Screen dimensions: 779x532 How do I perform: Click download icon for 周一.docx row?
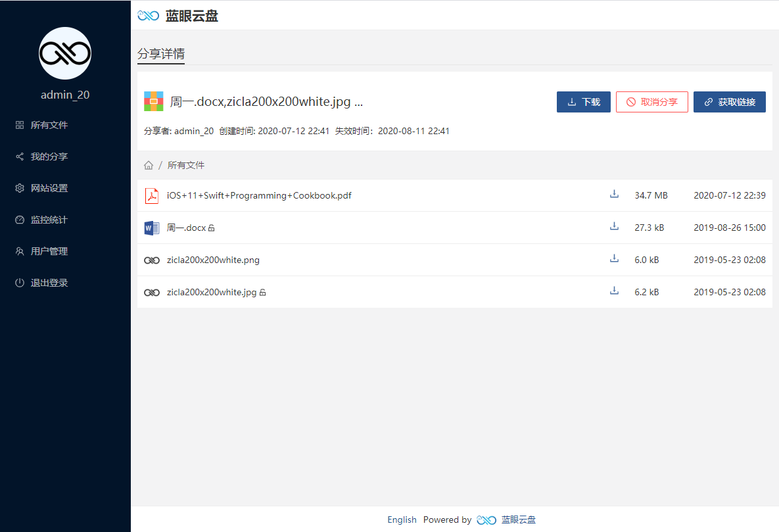(614, 227)
